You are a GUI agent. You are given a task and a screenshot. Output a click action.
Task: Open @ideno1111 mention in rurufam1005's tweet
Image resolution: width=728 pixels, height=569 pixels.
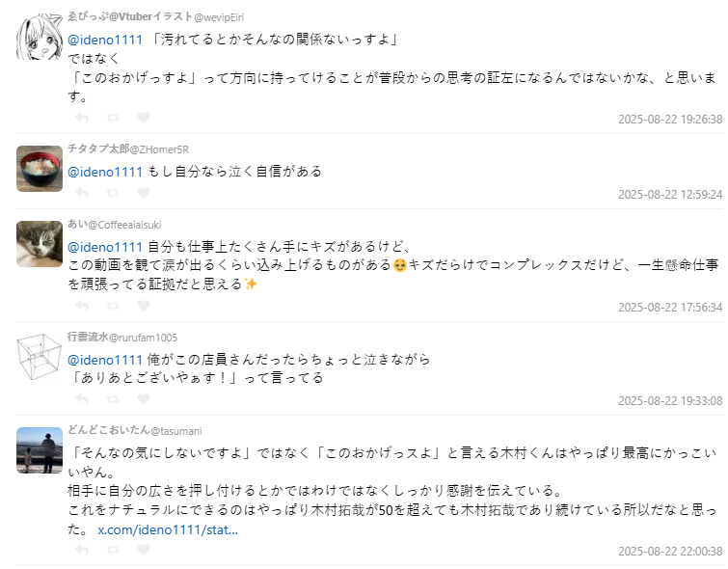coord(105,360)
